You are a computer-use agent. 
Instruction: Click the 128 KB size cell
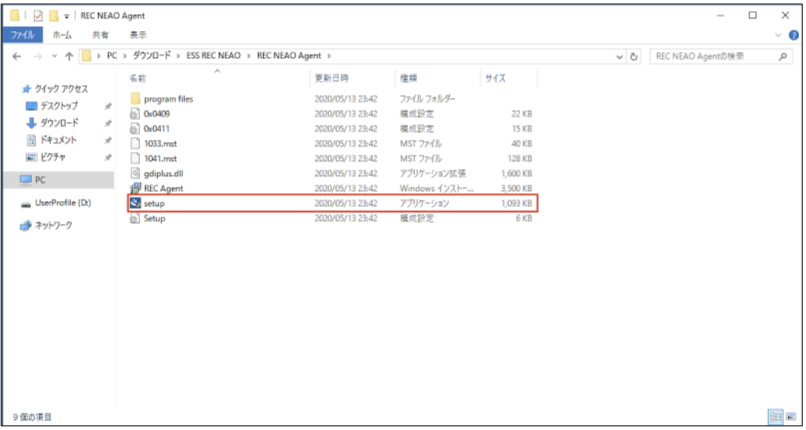519,158
